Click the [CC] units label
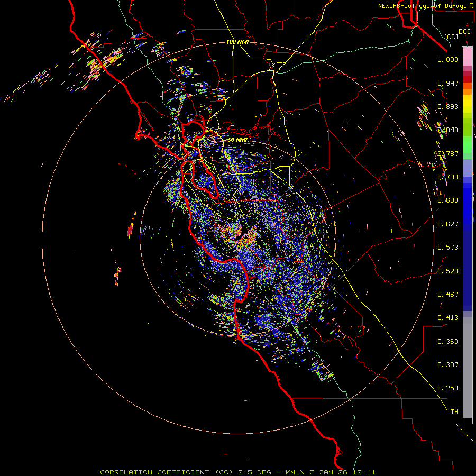This screenshot has height=476, width=476. [452, 36]
